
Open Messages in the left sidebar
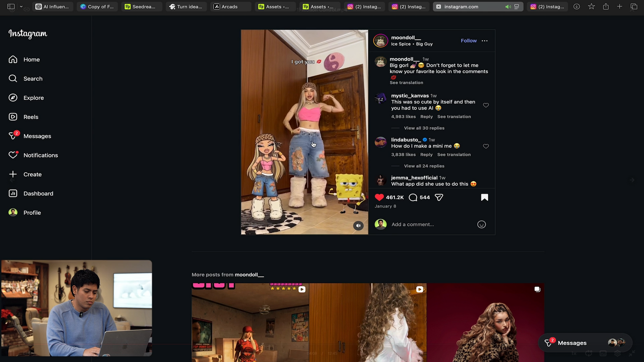point(30,136)
